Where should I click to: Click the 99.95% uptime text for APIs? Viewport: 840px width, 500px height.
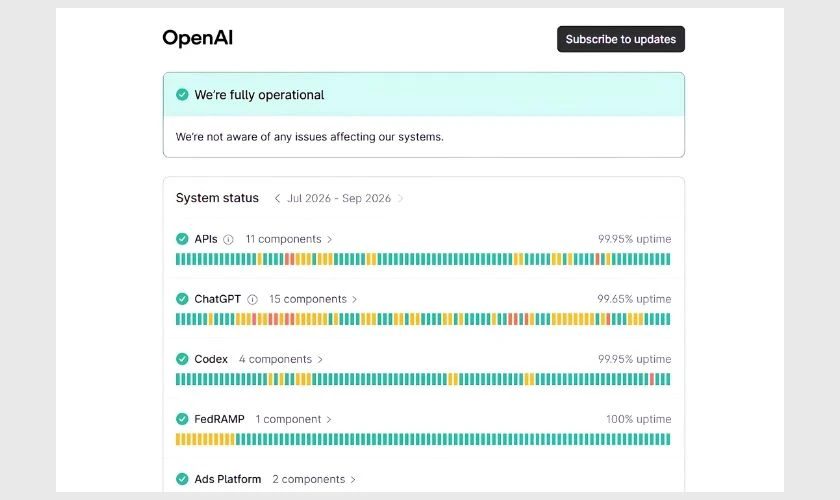click(x=634, y=239)
